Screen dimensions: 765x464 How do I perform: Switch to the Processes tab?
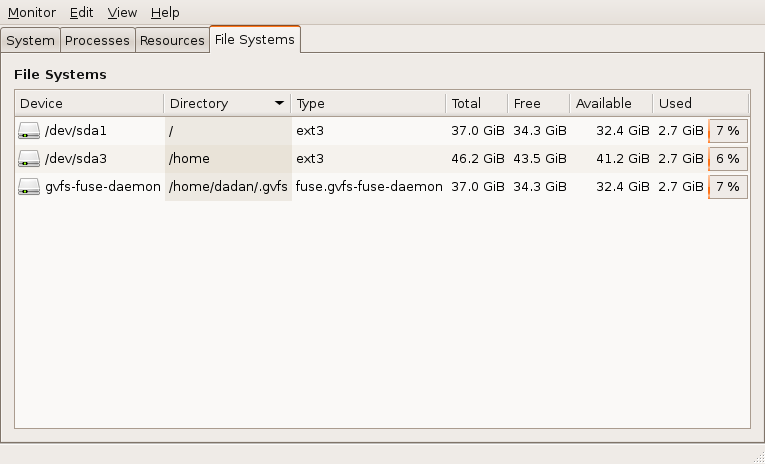(x=97, y=41)
